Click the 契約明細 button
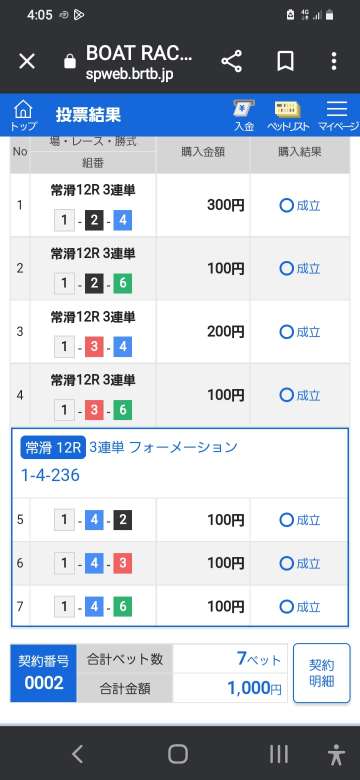The image size is (360, 780). click(x=321, y=673)
